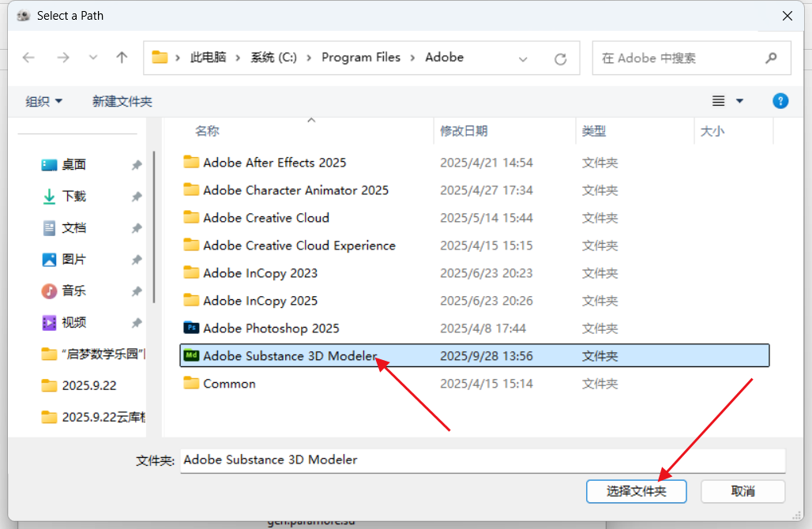
Task: Select the Adobe Creative Cloud folder
Action: pos(475,218)
